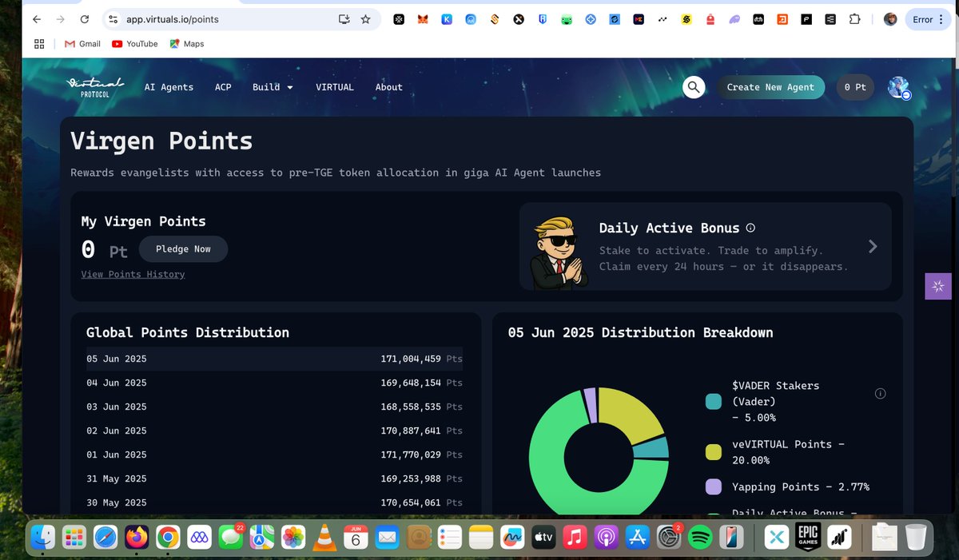Click the Pledge Now button
Viewport: 959px width, 560px height.
[x=183, y=249]
